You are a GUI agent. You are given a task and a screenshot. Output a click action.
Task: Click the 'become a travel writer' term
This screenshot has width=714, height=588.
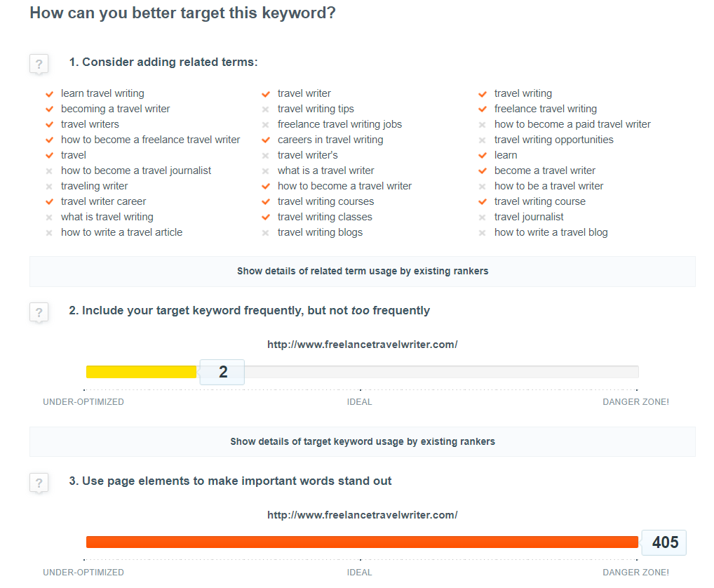pyautogui.click(x=544, y=171)
